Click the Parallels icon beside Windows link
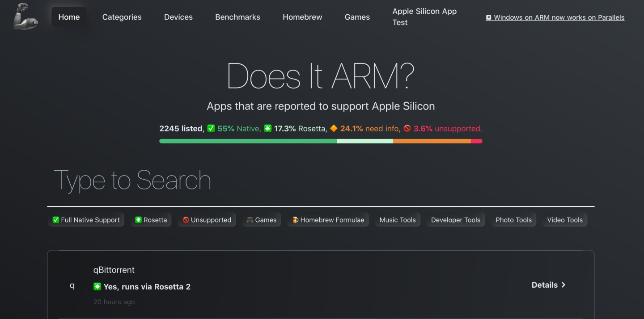Viewport: 644px width, 319px height. [x=488, y=17]
